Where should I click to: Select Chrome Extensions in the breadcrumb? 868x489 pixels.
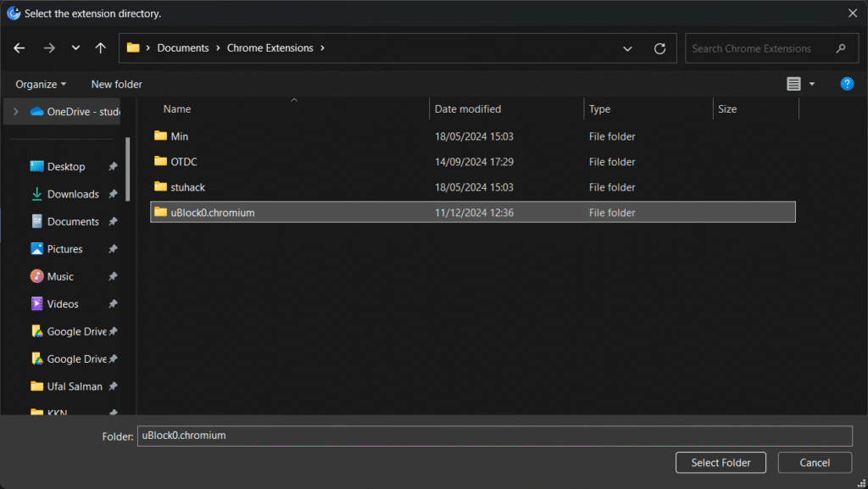click(270, 48)
